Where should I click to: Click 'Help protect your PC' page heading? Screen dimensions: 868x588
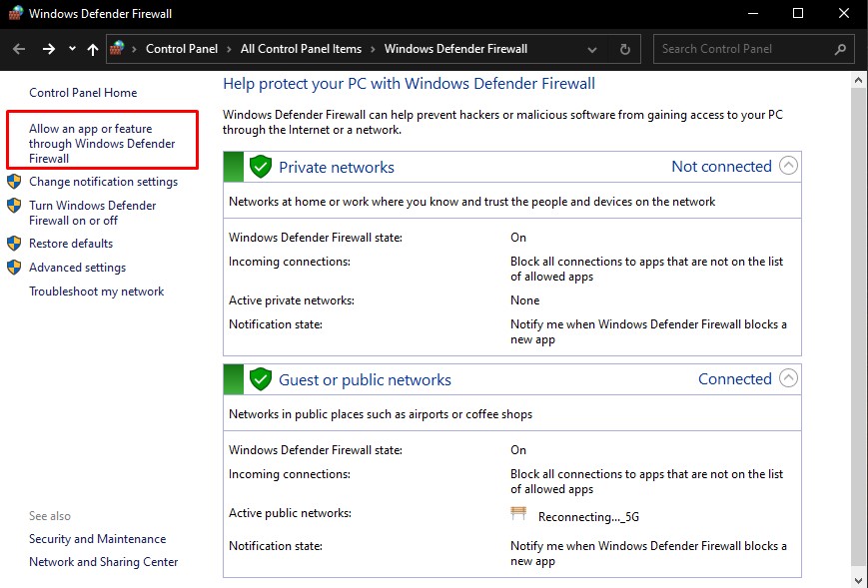(409, 84)
